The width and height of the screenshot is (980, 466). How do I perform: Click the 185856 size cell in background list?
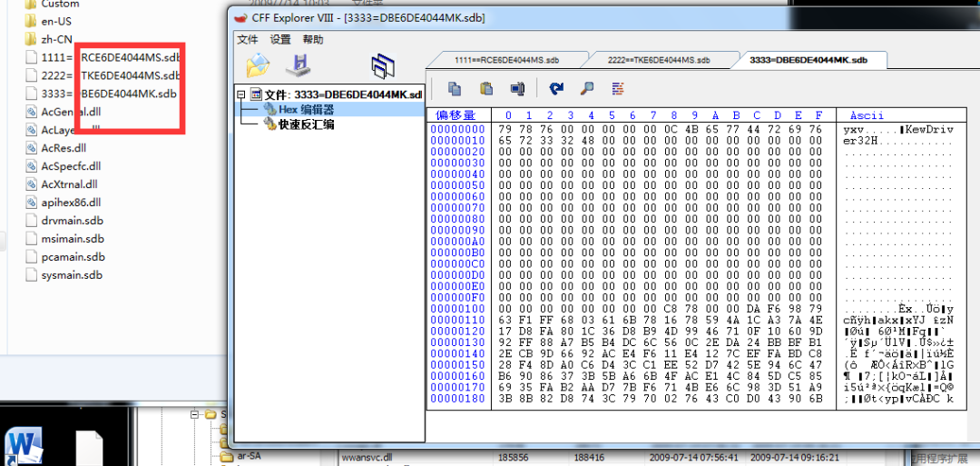click(x=512, y=457)
